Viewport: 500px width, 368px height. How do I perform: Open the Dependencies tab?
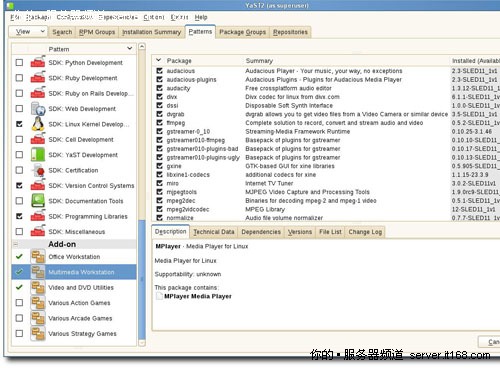point(261,232)
